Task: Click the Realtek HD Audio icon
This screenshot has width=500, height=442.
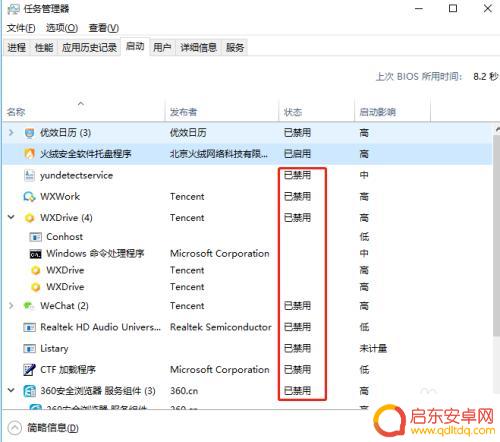Action: pos(29,327)
